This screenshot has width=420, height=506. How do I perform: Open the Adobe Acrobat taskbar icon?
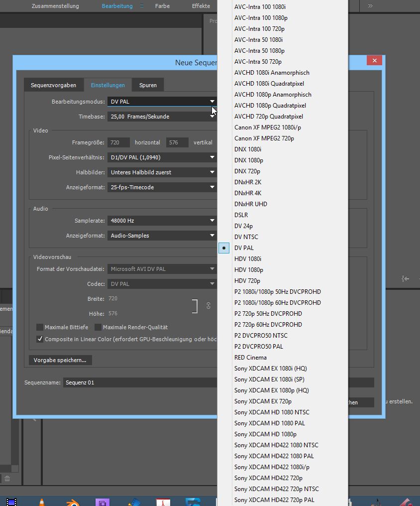163,502
